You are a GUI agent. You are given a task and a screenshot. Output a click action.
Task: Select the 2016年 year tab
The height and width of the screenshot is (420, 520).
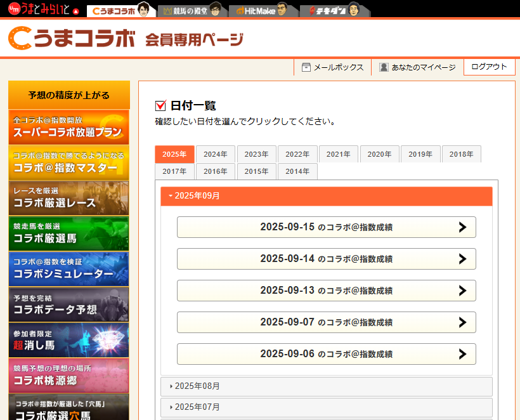click(x=216, y=171)
